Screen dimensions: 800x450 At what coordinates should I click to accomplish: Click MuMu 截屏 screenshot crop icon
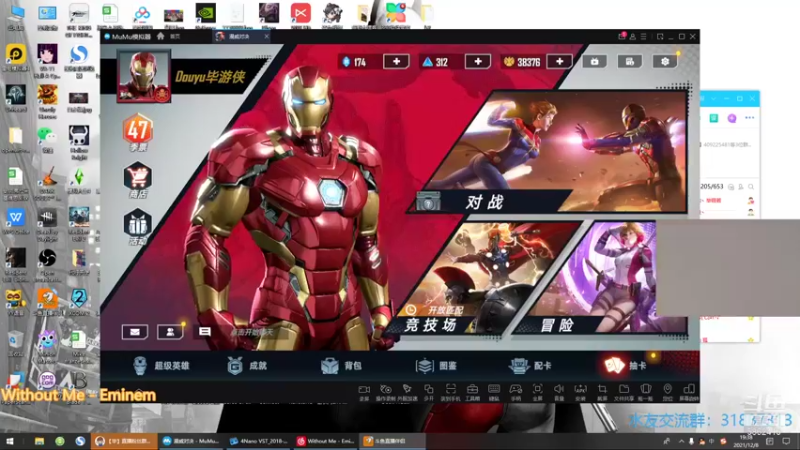pyautogui.click(x=602, y=392)
